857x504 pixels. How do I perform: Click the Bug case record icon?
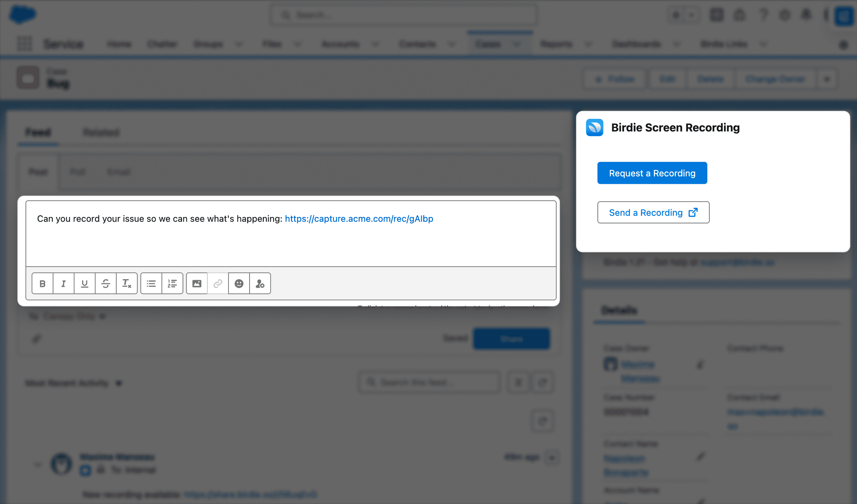(28, 77)
